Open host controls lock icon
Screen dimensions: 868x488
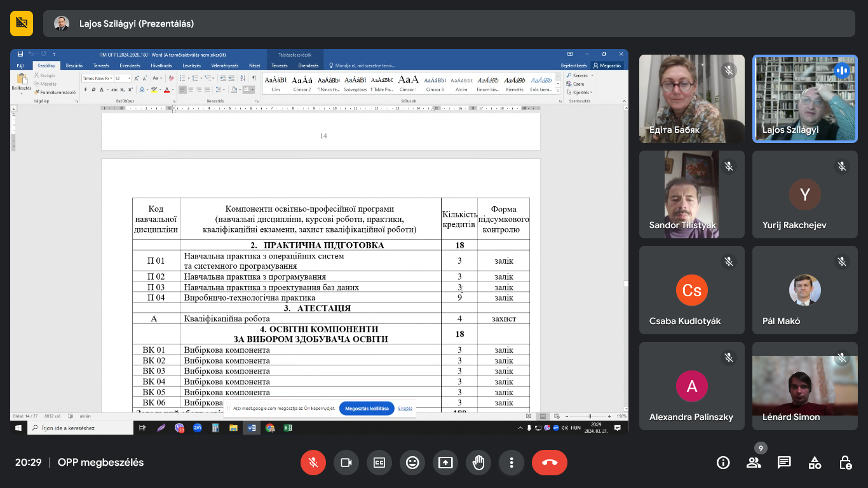[845, 463]
